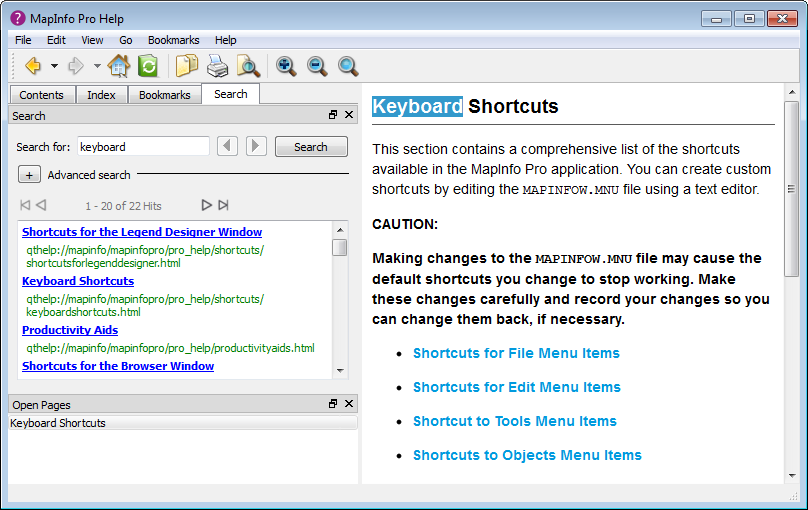Open the Keyboard Shortcuts search result
Viewport: 808px width, 510px height.
pos(78,281)
